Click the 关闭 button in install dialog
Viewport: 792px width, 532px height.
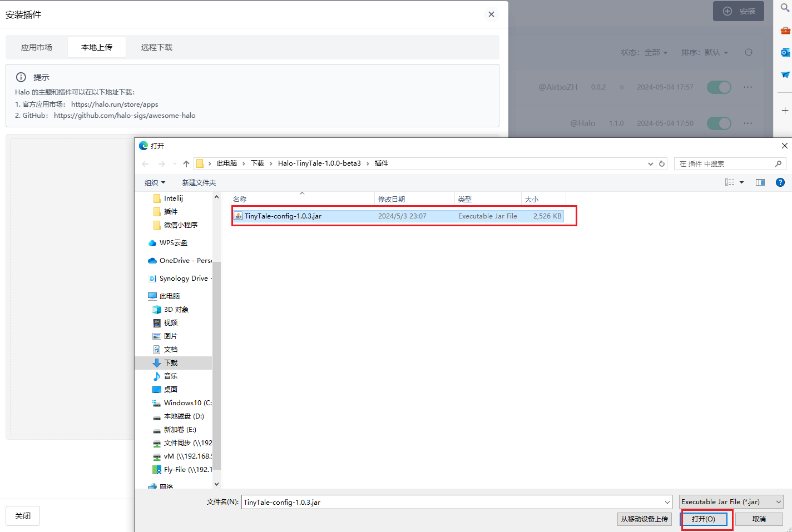[23, 516]
